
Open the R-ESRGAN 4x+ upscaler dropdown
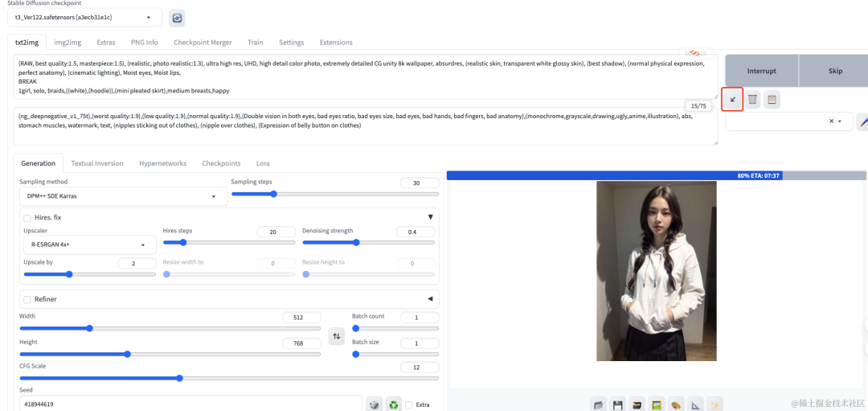click(90, 245)
